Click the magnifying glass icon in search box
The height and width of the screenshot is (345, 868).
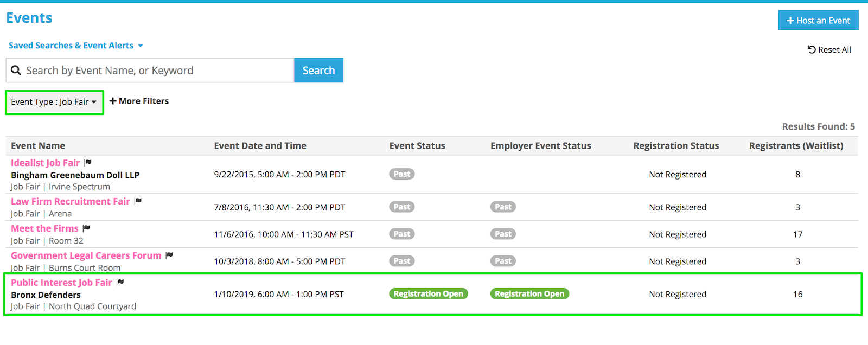click(x=16, y=71)
